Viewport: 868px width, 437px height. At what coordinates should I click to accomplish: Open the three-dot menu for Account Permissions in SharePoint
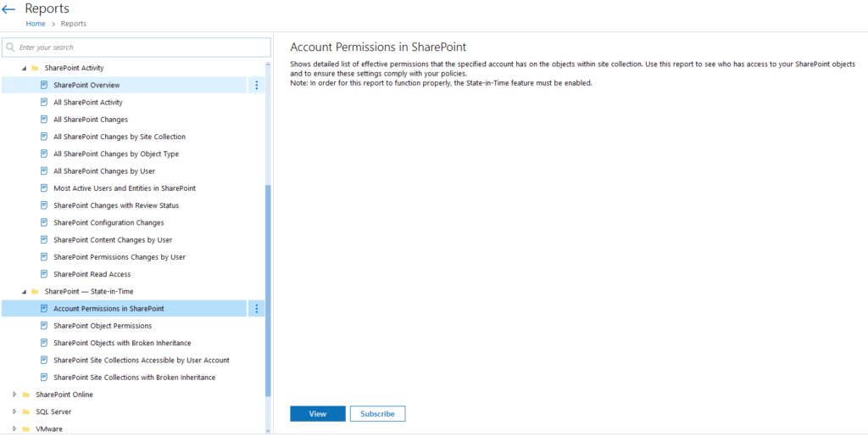click(x=256, y=309)
